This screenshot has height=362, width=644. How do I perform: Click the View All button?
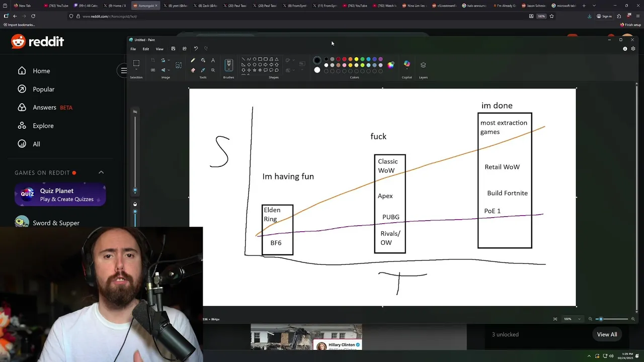click(x=607, y=334)
